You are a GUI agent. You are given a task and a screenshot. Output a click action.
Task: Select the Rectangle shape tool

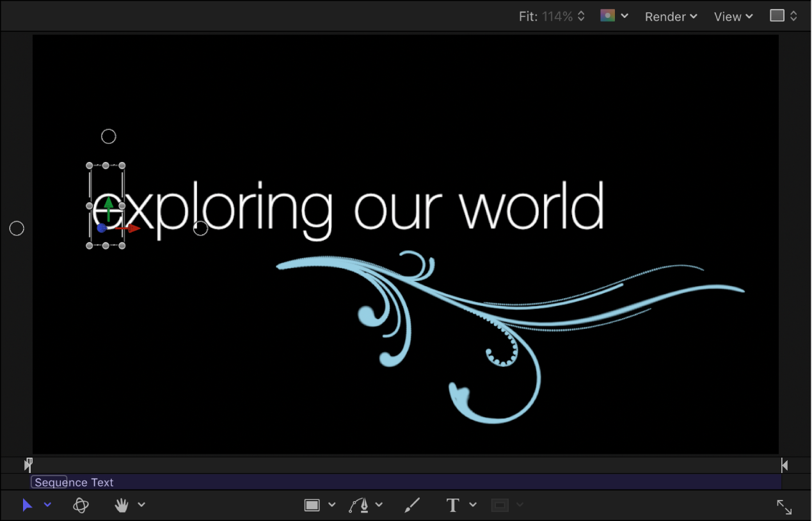click(x=312, y=505)
